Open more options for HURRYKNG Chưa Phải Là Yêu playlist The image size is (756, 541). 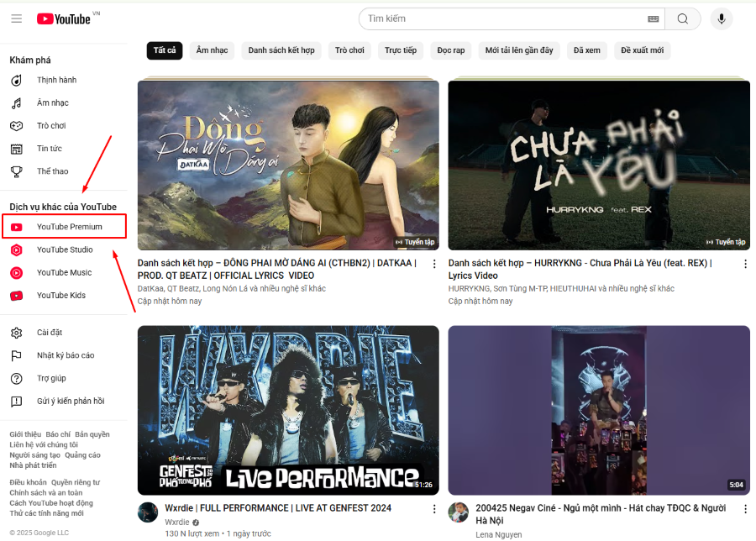[x=745, y=264]
